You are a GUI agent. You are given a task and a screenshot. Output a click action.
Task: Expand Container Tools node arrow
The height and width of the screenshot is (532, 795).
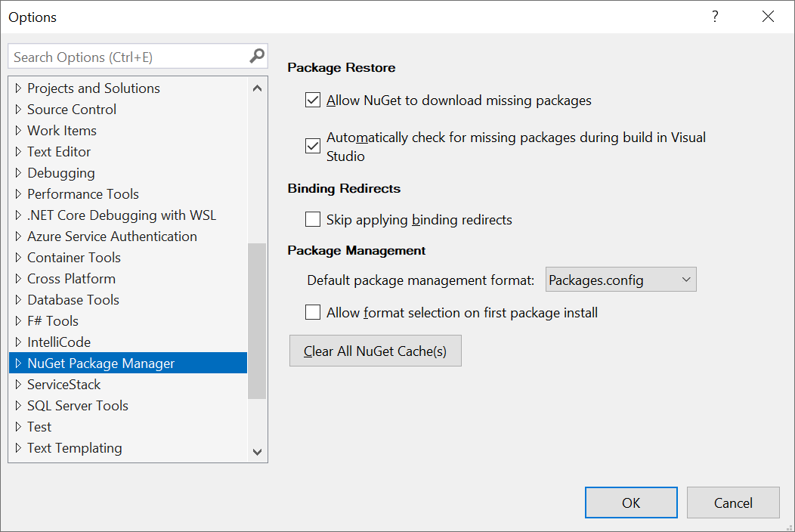tap(18, 258)
